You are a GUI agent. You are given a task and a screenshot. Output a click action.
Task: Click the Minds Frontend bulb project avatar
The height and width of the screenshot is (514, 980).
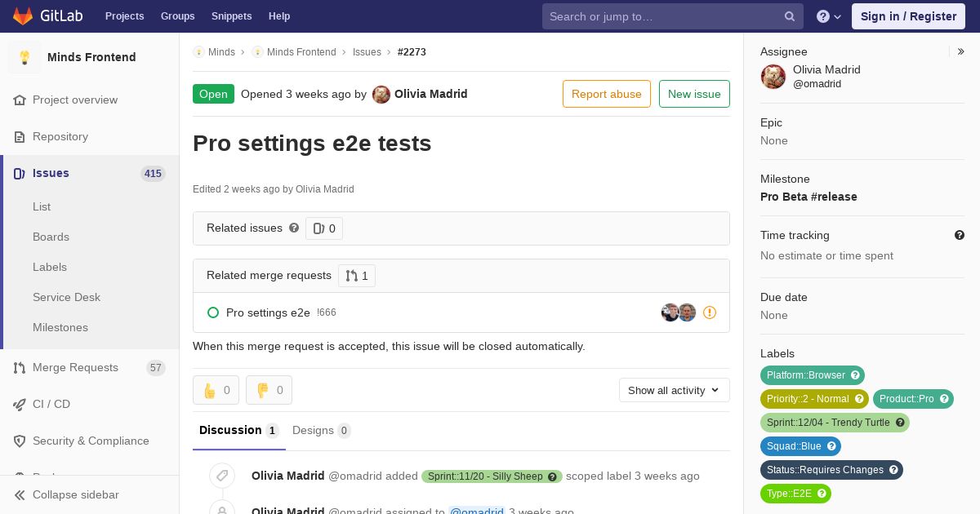coord(24,57)
